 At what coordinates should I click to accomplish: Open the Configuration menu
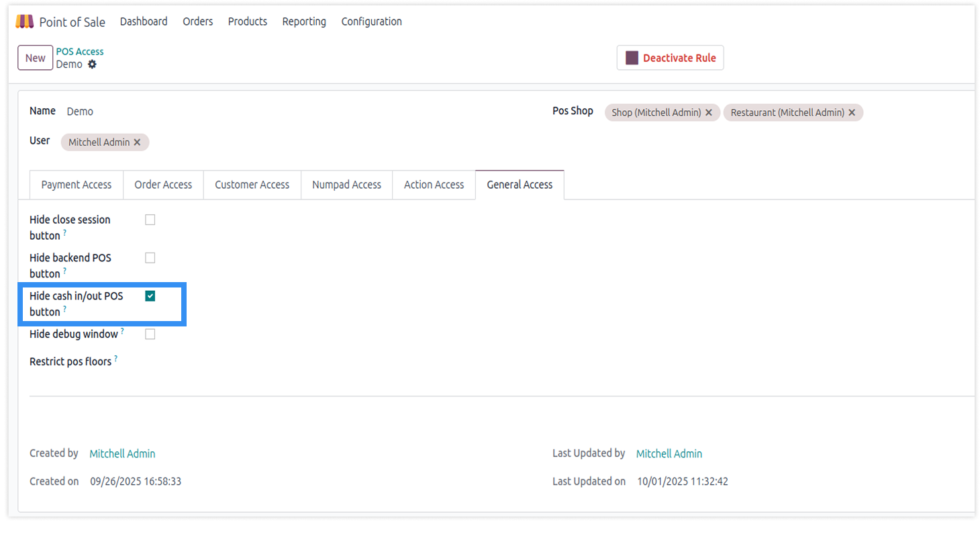[371, 21]
